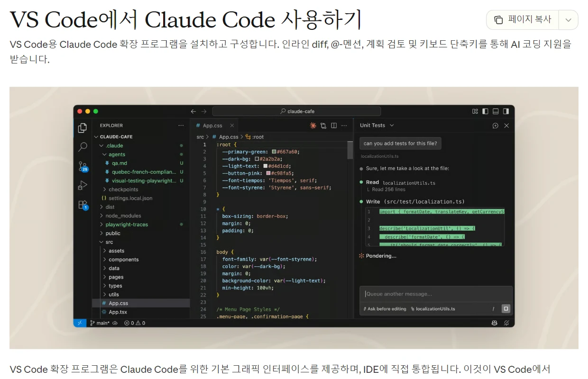The image size is (588, 379).
Task: Open the Explorer view in the activity bar
Action: (83, 128)
